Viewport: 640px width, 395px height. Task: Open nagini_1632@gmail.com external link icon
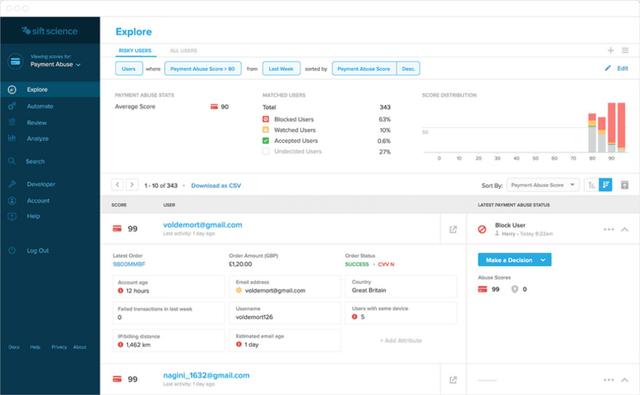click(x=453, y=380)
